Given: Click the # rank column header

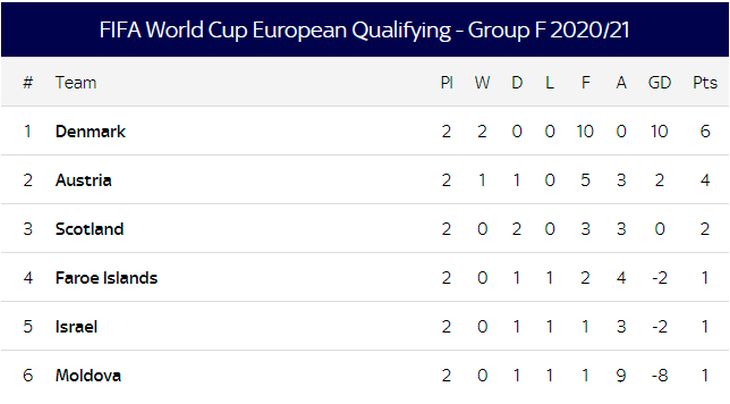Looking at the screenshot, I should (28, 83).
